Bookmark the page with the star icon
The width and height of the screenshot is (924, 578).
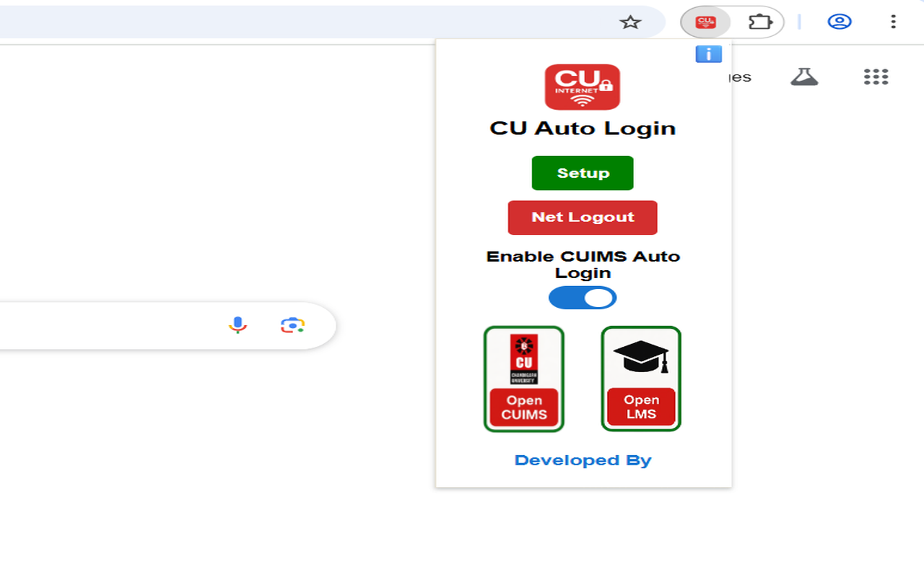pos(631,22)
